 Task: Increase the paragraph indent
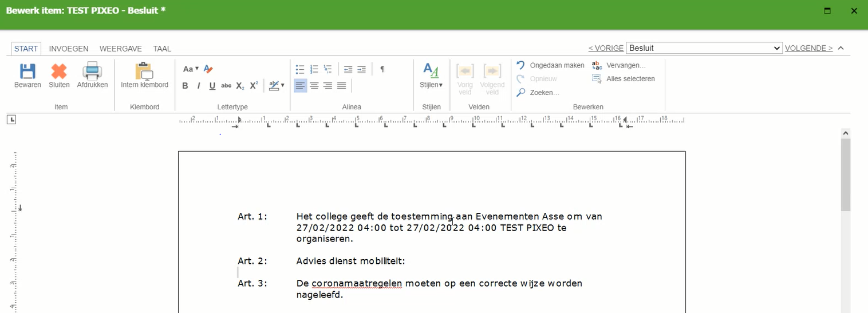coord(362,69)
